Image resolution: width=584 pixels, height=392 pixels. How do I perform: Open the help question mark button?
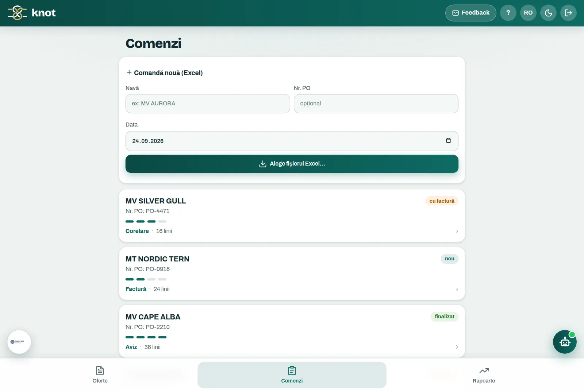point(508,13)
